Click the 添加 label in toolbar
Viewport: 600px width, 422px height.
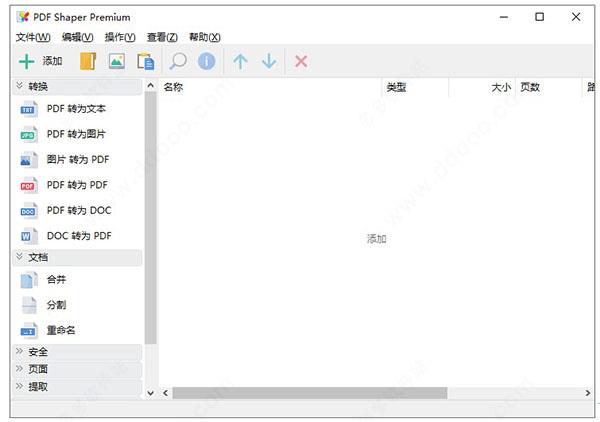(52, 61)
